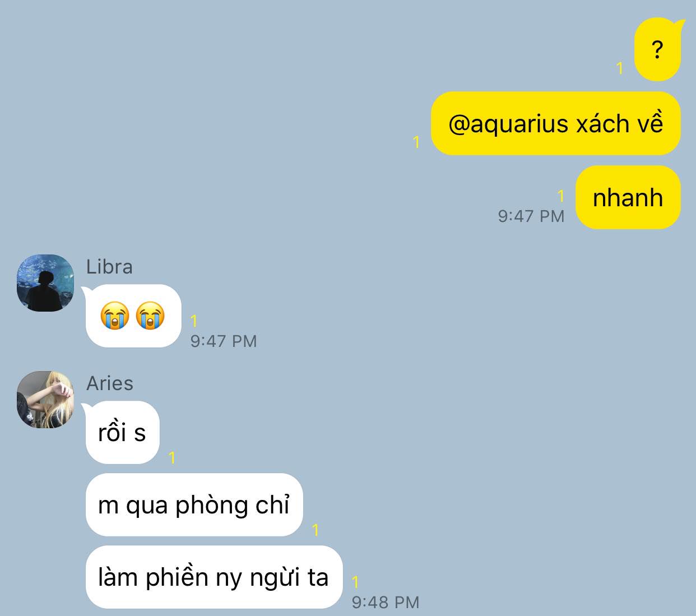The height and width of the screenshot is (616, 696).
Task: Click the second crying emoji
Action: tap(150, 315)
